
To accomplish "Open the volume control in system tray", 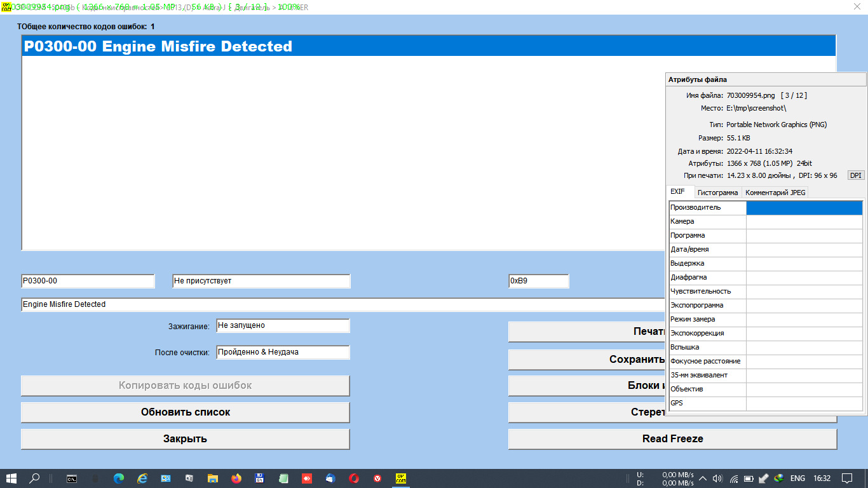I will (717, 478).
